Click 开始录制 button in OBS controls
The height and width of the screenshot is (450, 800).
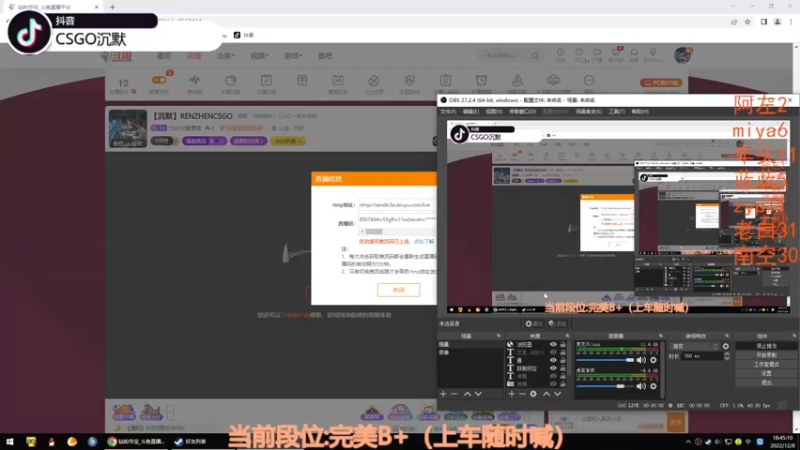click(x=766, y=355)
